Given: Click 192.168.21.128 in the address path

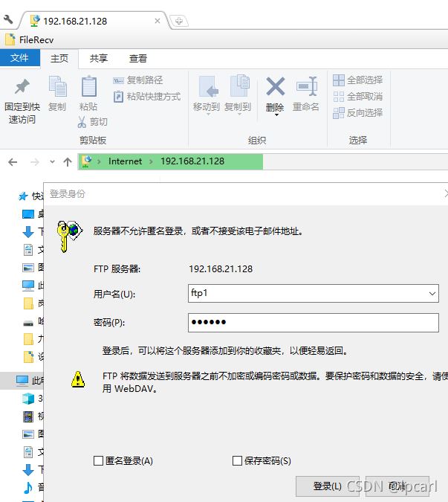Looking at the screenshot, I should (192, 161).
